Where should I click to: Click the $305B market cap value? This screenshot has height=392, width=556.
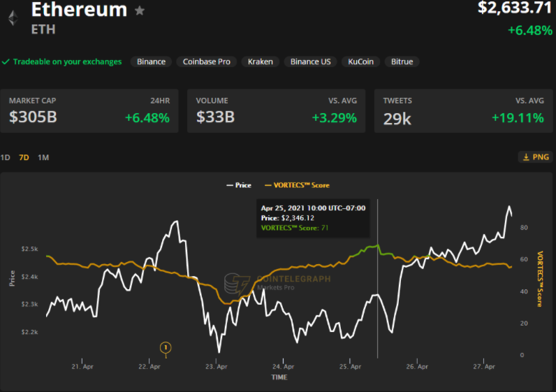point(33,117)
